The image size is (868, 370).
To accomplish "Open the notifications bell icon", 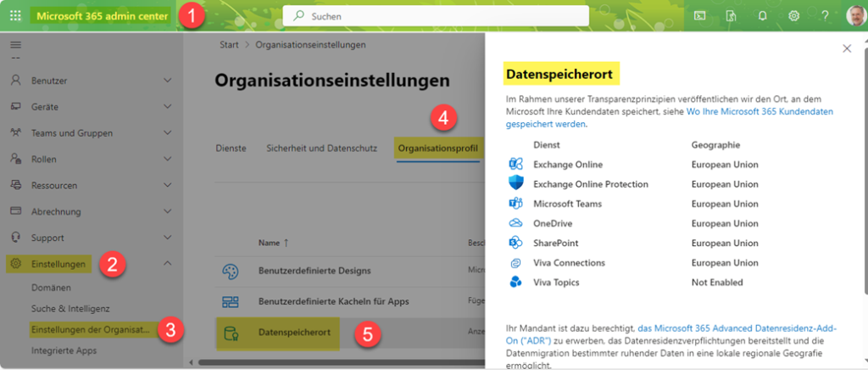I will pyautogui.click(x=762, y=16).
